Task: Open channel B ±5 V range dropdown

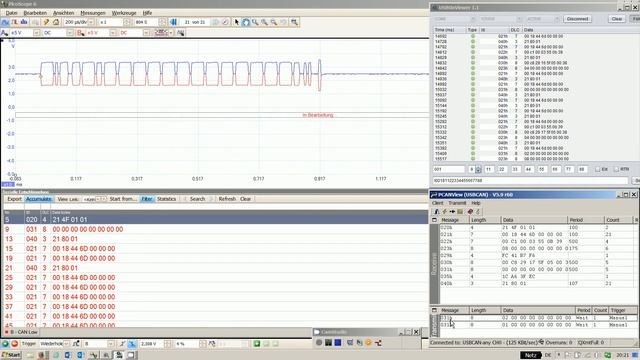Action: 112,33
